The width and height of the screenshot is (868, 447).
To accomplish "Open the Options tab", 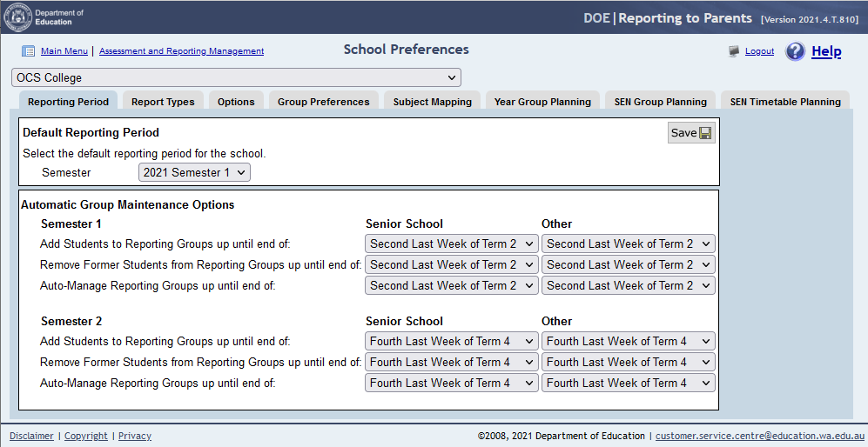I will pyautogui.click(x=236, y=102).
